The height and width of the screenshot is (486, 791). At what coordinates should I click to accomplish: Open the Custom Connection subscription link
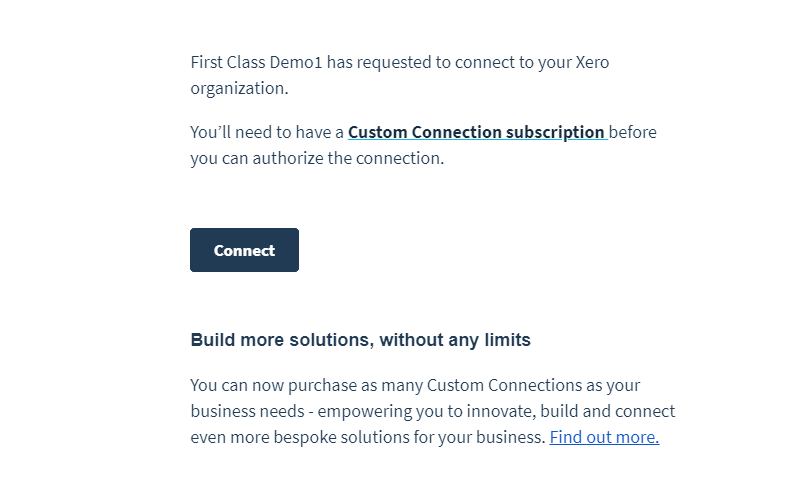[476, 132]
